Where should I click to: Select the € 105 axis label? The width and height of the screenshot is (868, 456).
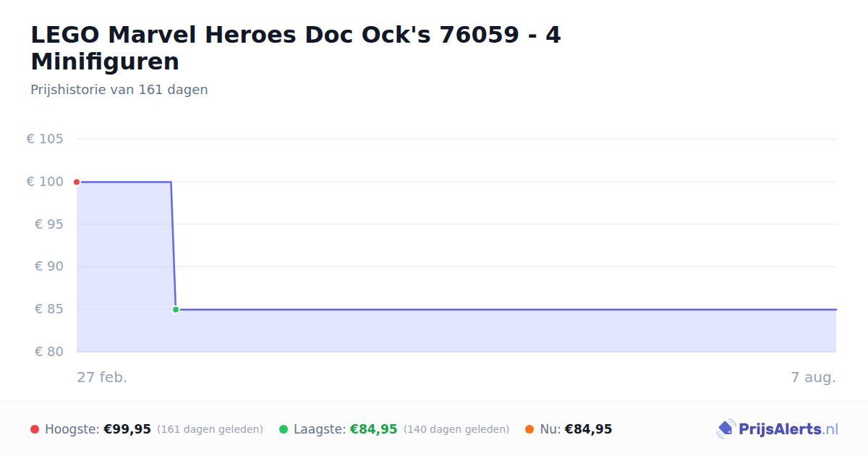[45, 139]
